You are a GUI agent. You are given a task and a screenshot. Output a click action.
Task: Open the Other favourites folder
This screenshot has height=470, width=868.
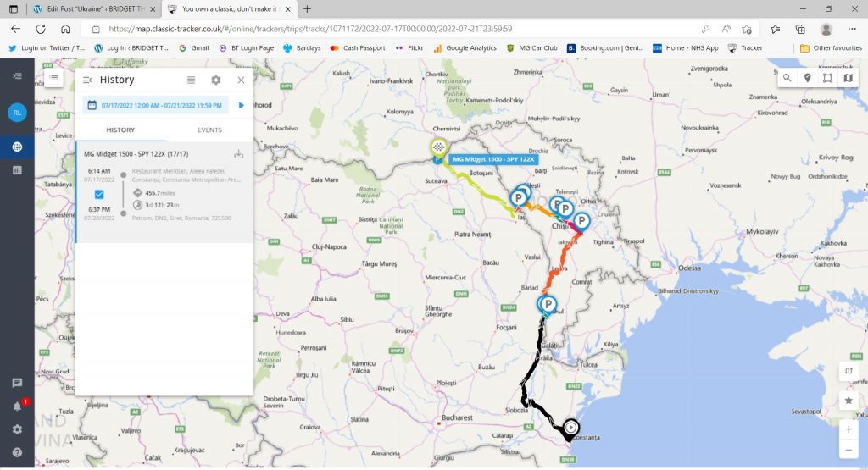pyautogui.click(x=831, y=48)
